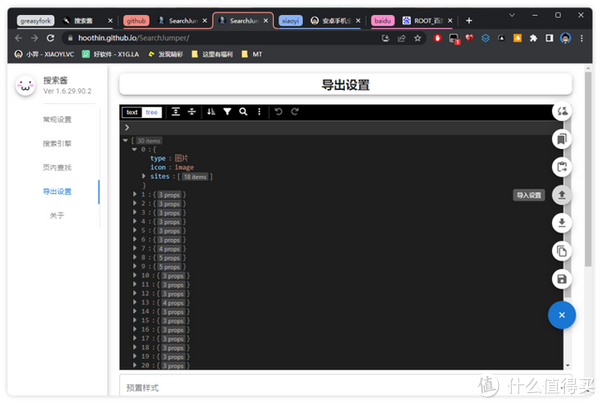
Task: Undo last editor action
Action: (x=279, y=112)
